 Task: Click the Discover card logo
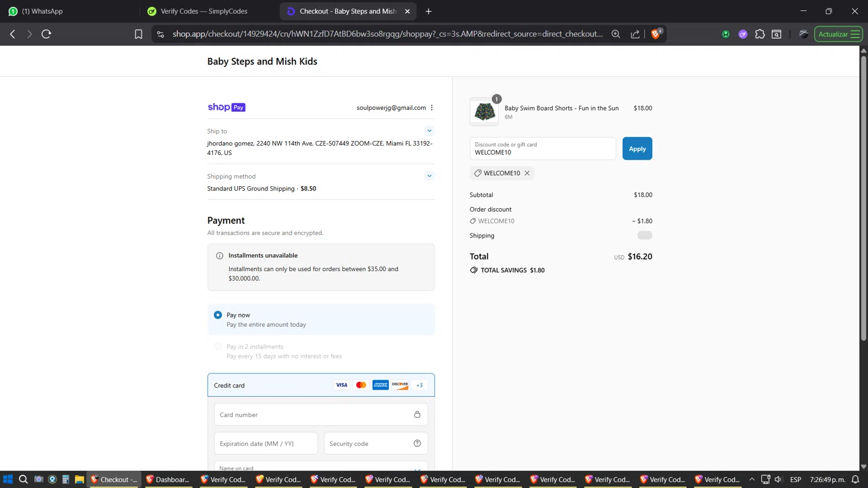400,385
